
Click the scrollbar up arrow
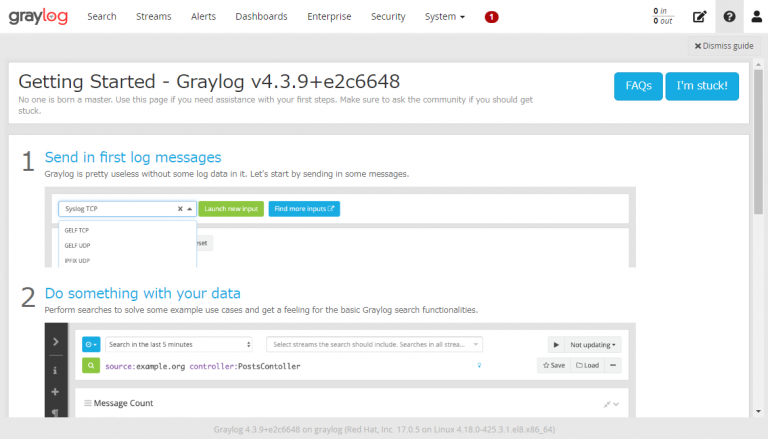tap(758, 65)
